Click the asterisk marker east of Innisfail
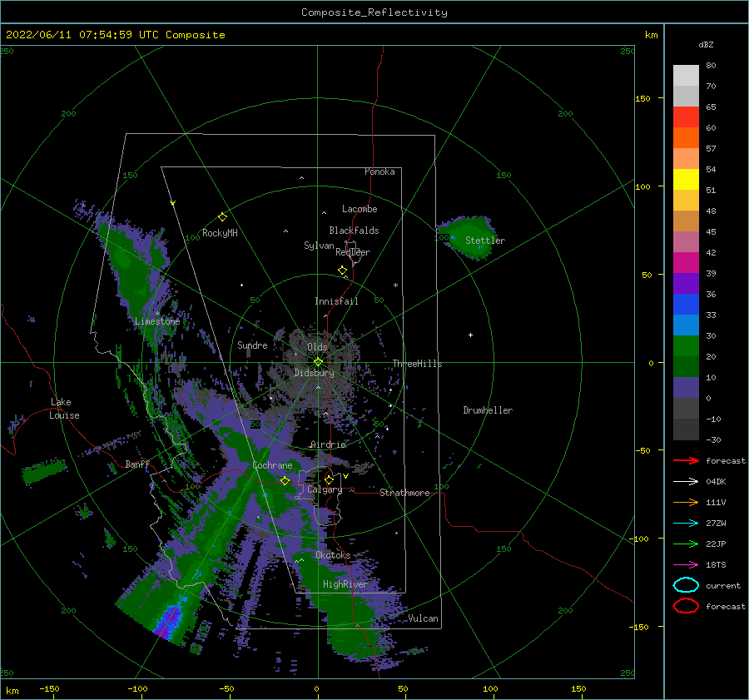The height and width of the screenshot is (700, 749). [x=395, y=285]
